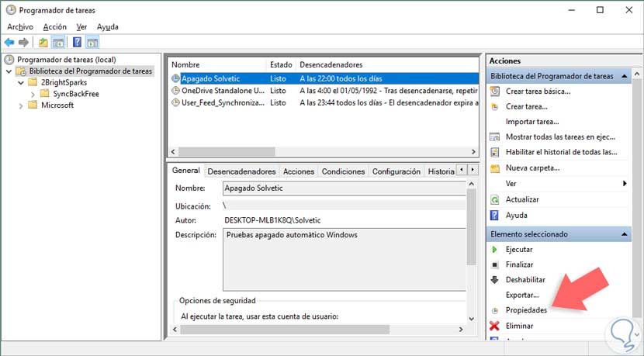Click the Forward arrow toolbar icon

(x=23, y=43)
